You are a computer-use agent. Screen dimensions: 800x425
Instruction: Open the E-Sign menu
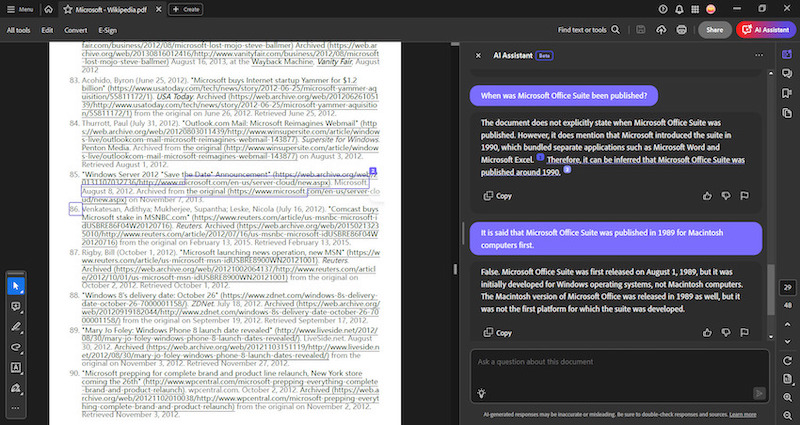point(107,30)
